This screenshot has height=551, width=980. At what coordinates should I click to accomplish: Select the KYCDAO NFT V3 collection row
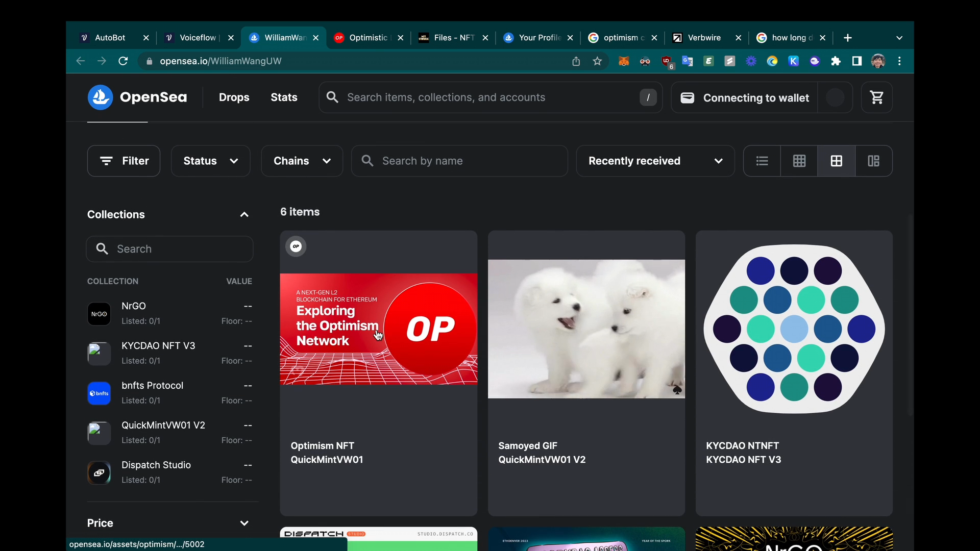tap(170, 354)
